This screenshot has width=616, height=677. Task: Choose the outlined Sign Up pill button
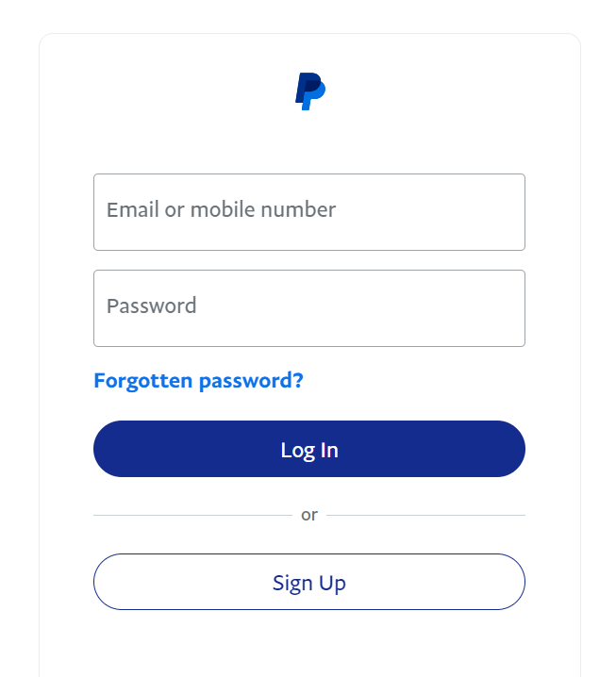click(308, 582)
